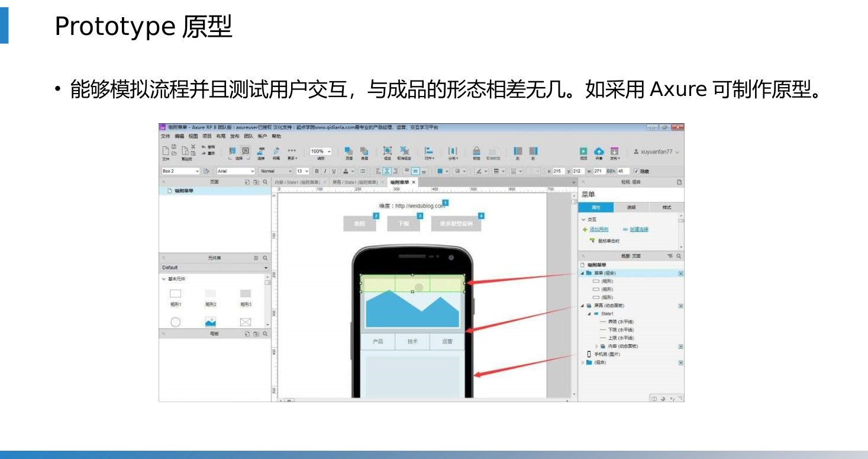Open the 文件 menu
Image resolution: width=868 pixels, height=459 pixels.
[x=165, y=136]
